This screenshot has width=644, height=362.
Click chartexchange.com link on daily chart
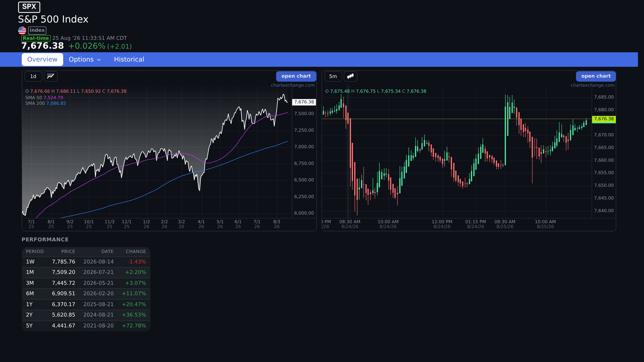[292, 85]
